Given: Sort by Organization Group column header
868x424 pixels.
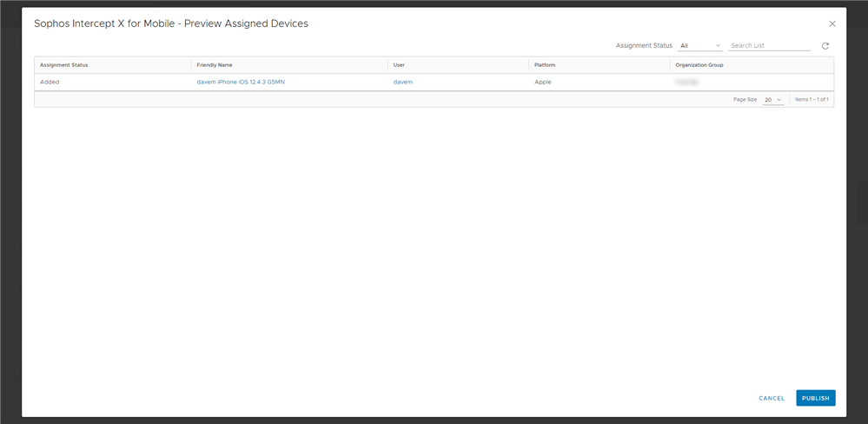Looking at the screenshot, I should pos(752,65).
